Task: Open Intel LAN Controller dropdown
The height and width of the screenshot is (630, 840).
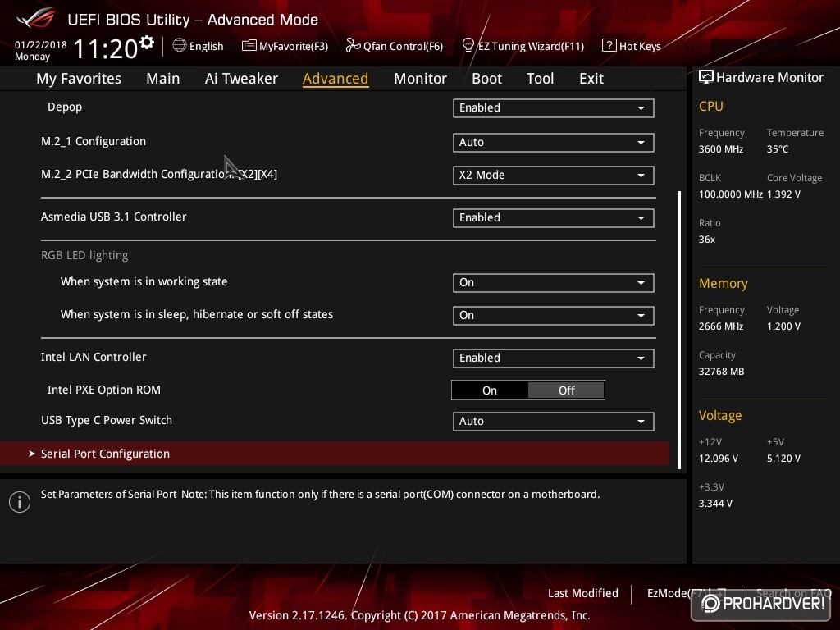Action: (554, 358)
